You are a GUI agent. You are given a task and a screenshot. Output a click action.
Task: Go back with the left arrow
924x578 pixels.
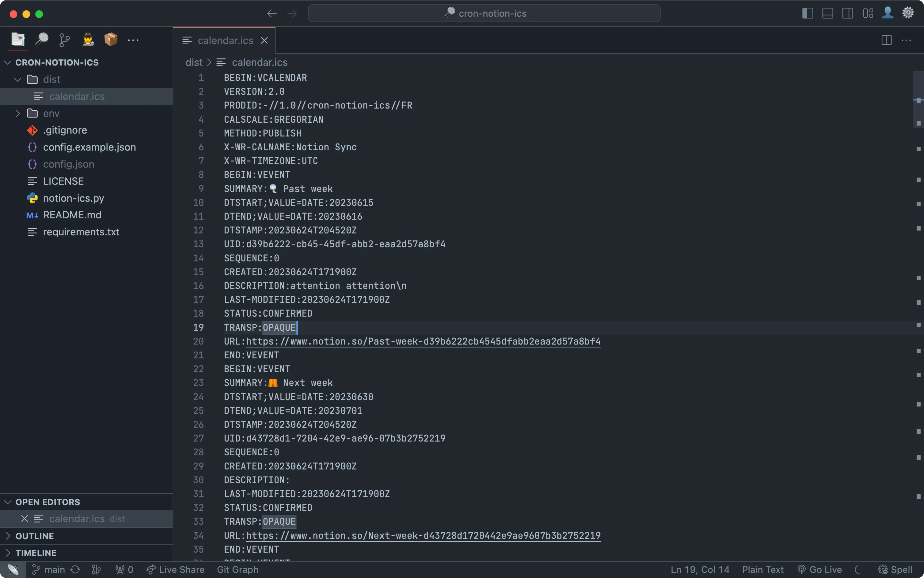[x=272, y=14]
